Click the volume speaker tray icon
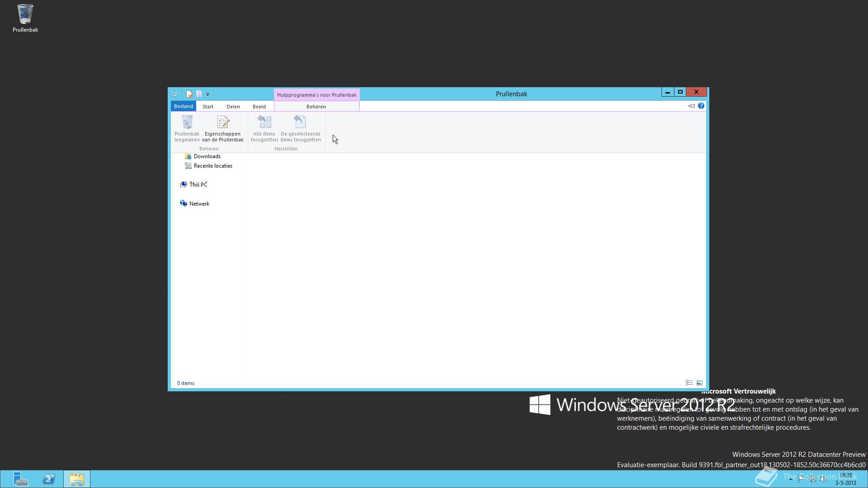The height and width of the screenshot is (488, 868). coord(824,479)
